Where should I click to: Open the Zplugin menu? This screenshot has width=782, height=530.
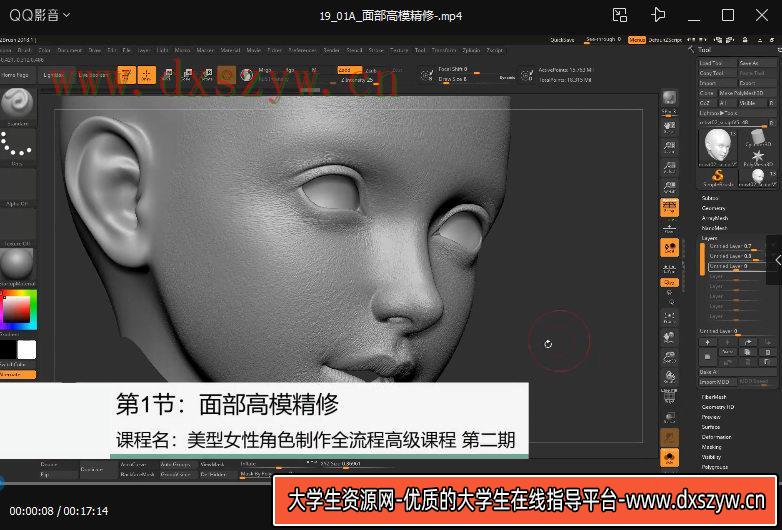[x=471, y=50]
